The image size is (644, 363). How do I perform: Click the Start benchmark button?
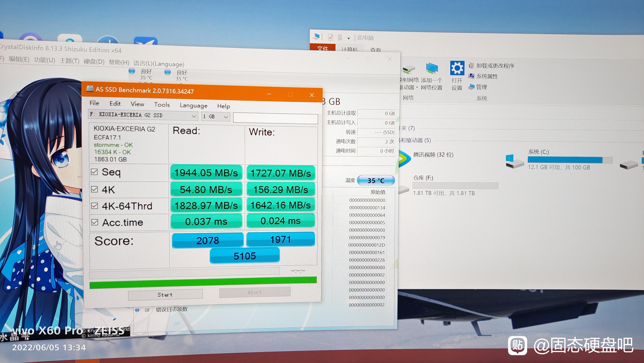[165, 295]
